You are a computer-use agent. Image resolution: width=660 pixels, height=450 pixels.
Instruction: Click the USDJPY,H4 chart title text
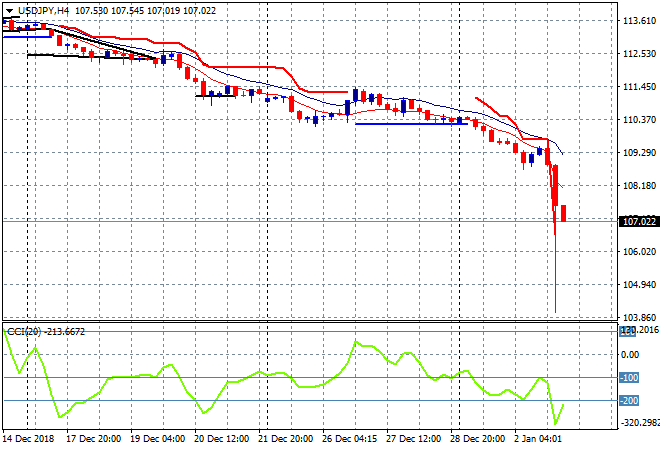point(43,11)
